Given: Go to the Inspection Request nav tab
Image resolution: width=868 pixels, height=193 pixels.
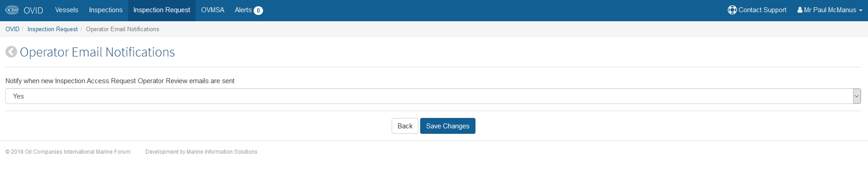Looking at the screenshot, I should [x=162, y=10].
